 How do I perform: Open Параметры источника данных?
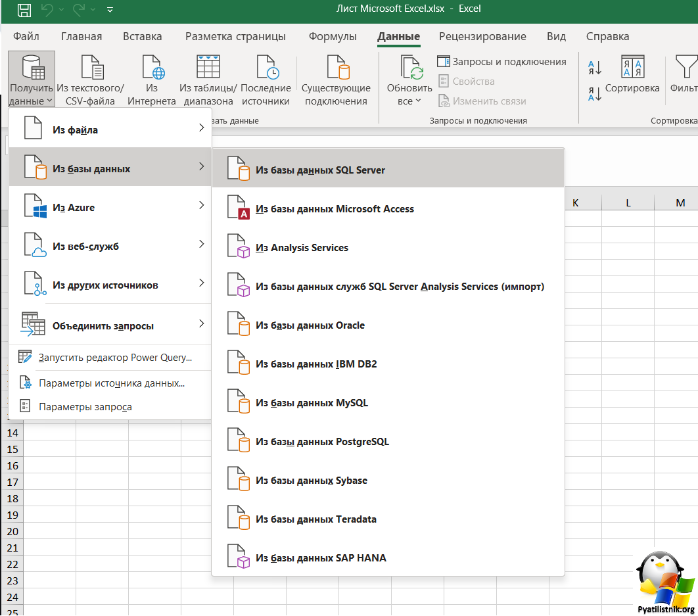pyautogui.click(x=110, y=383)
